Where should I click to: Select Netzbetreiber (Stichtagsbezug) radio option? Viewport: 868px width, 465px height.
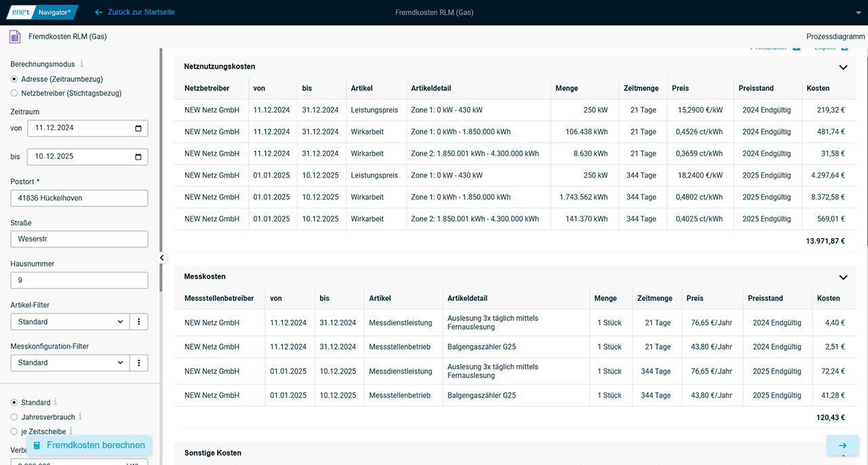click(x=14, y=93)
